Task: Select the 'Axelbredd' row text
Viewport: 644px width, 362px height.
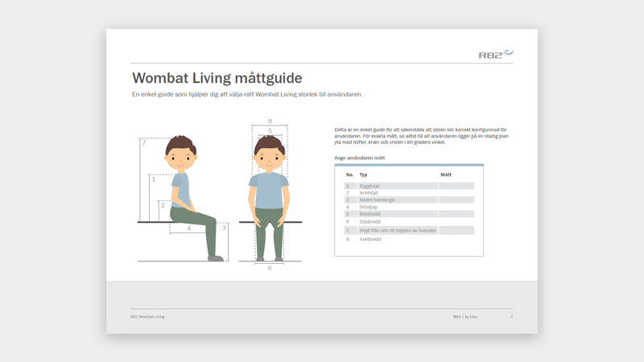Action: tap(370, 239)
